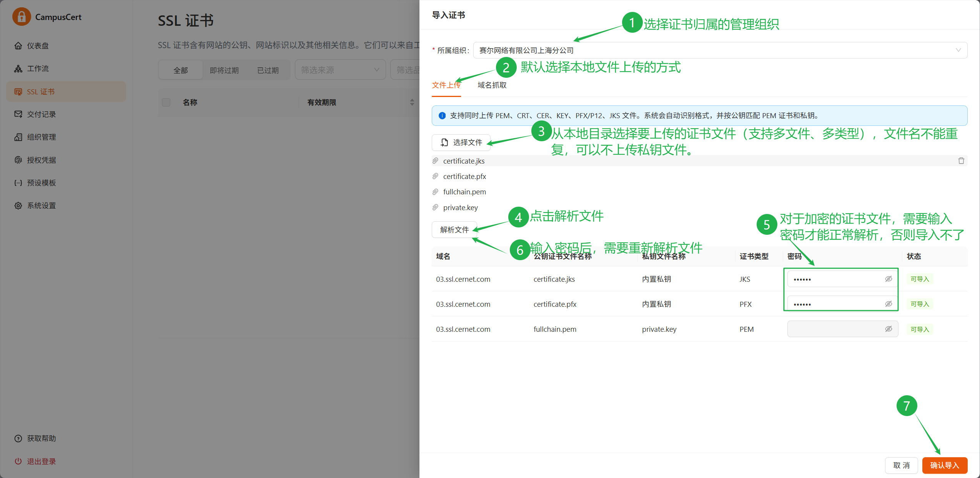The height and width of the screenshot is (478, 980).
Task: Click the CampusCert lock logo
Action: point(22,17)
